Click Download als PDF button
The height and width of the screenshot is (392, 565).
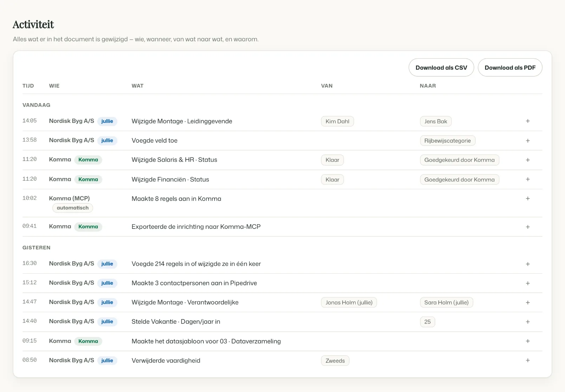click(510, 67)
